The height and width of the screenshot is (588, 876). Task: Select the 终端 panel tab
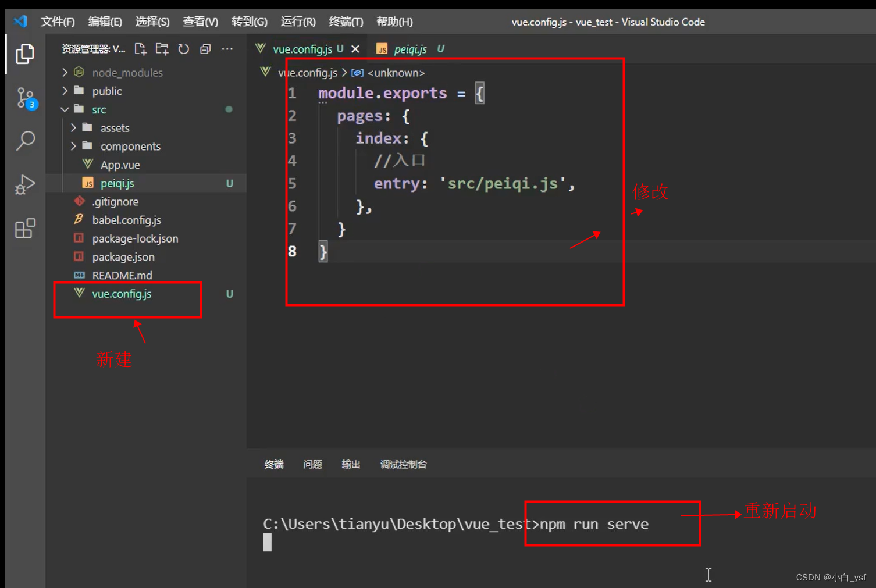[x=274, y=464]
